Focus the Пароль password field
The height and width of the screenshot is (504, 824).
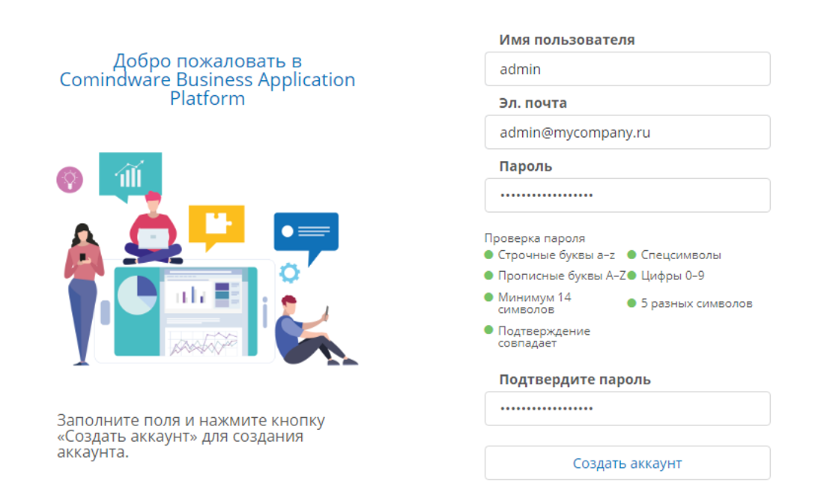coord(628,195)
